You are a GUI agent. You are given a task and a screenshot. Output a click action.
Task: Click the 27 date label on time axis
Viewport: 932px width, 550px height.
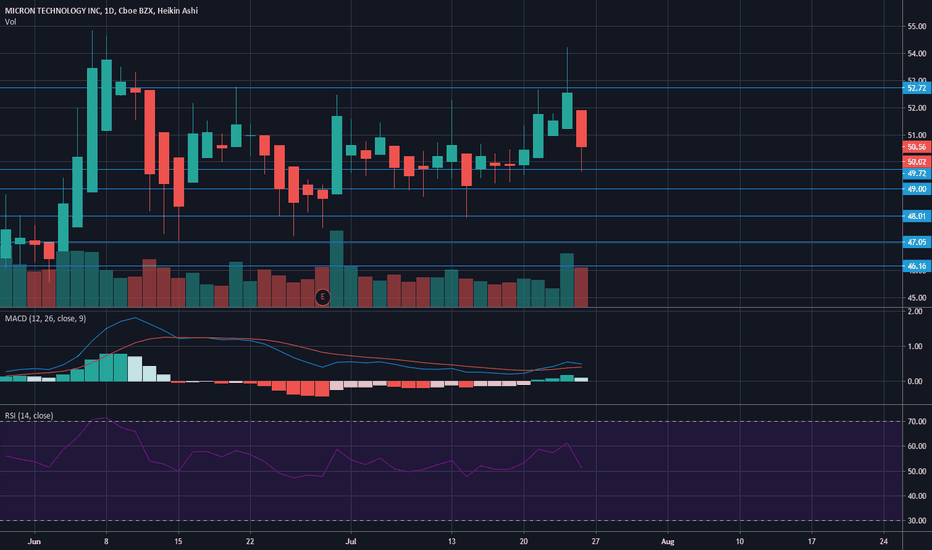pyautogui.click(x=596, y=542)
